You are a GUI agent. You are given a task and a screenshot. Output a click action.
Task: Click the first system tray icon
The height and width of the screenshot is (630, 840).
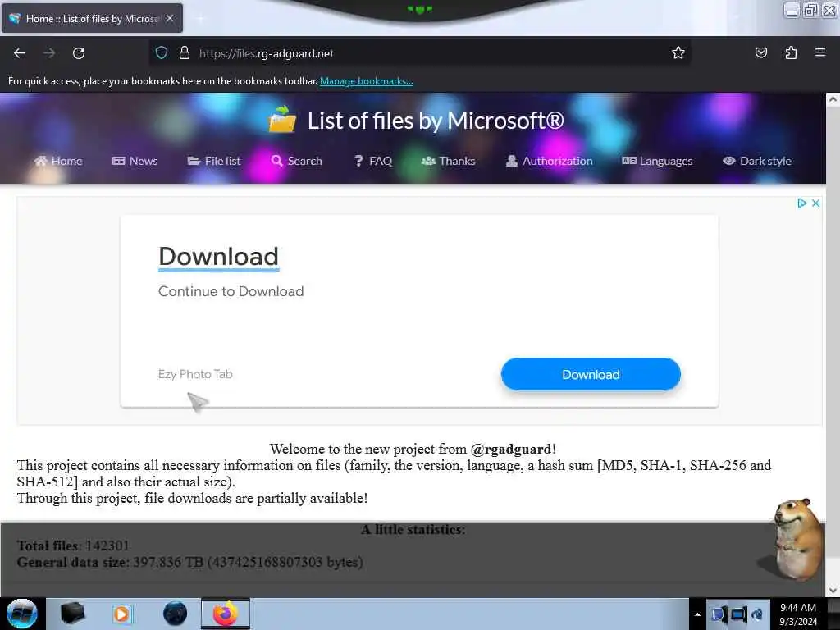coord(718,614)
